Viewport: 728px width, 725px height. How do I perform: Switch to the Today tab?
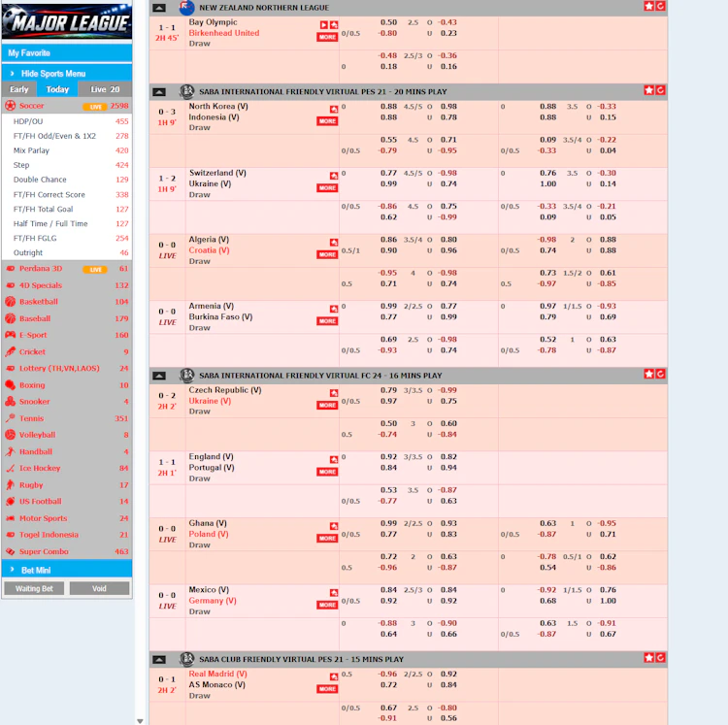point(57,89)
